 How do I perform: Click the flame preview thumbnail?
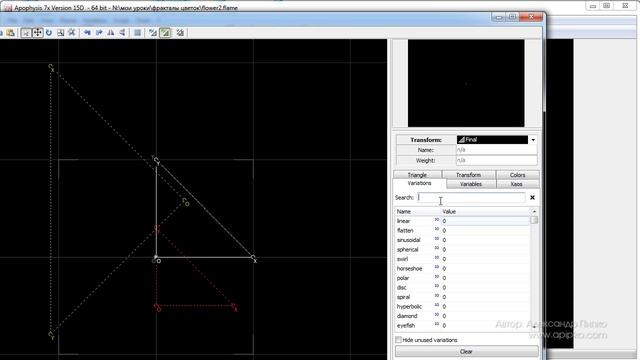tap(466, 83)
